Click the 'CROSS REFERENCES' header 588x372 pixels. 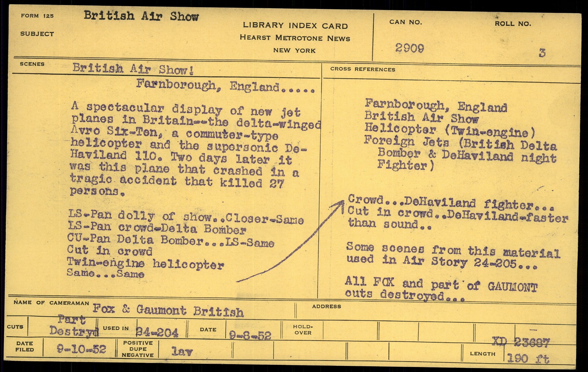[363, 69]
